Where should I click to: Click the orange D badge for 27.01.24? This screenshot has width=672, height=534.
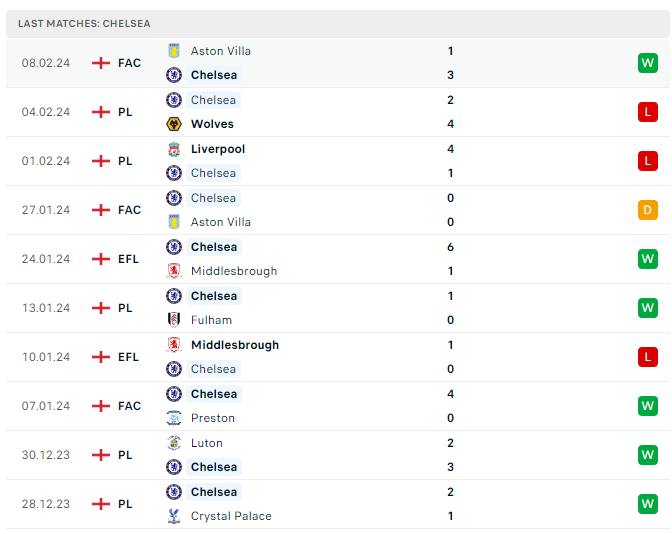point(648,210)
